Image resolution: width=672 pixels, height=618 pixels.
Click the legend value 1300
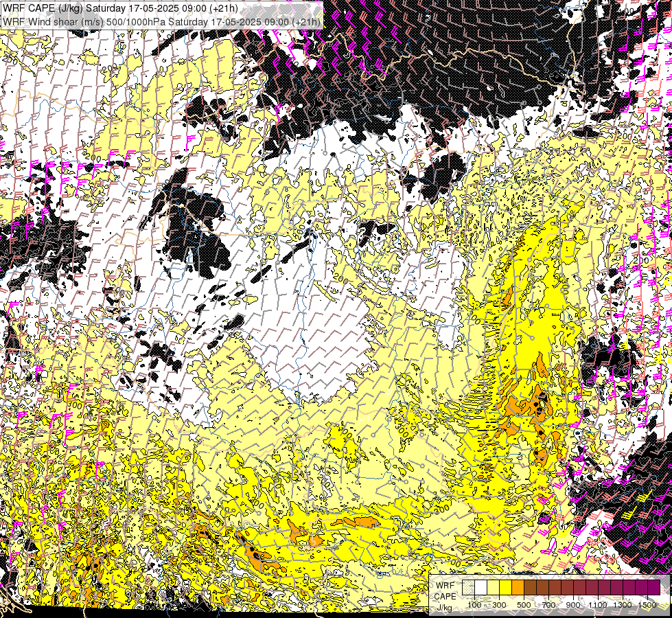(623, 605)
